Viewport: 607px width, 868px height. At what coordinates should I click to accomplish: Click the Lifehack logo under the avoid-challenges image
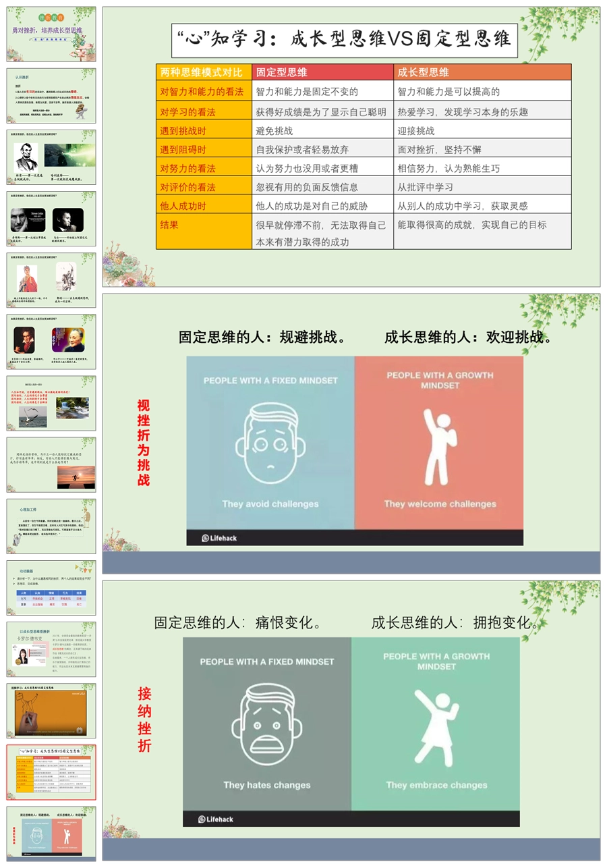217,538
